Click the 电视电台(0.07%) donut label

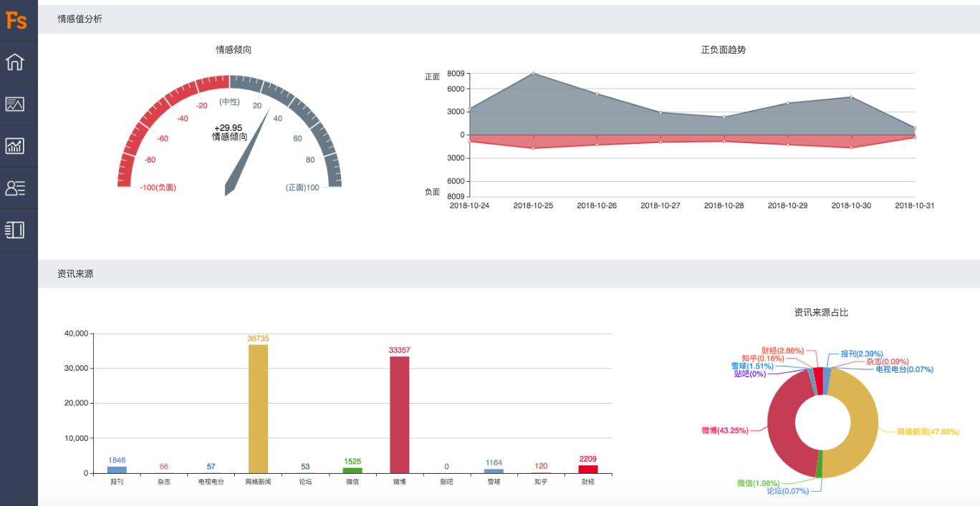click(905, 369)
